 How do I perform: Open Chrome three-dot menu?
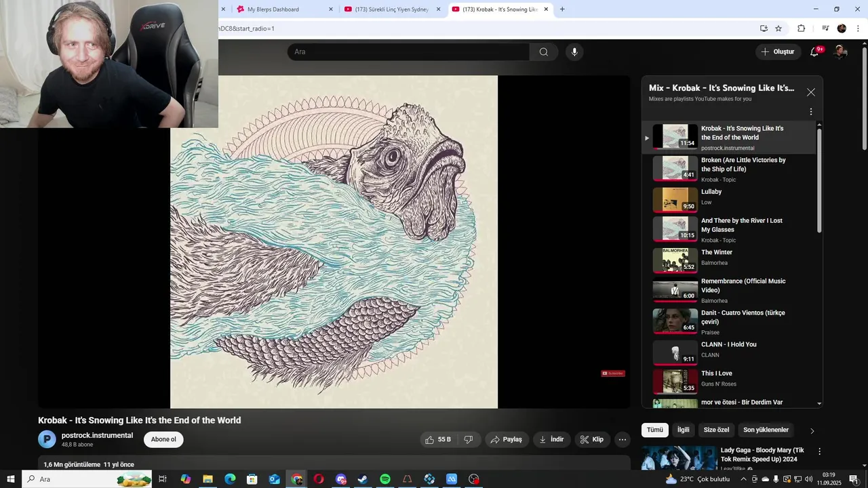point(857,28)
